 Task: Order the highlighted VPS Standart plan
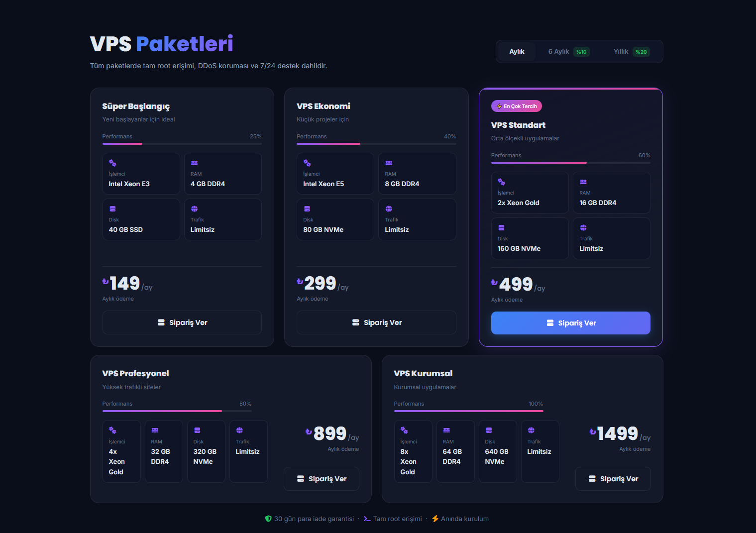pyautogui.click(x=570, y=323)
